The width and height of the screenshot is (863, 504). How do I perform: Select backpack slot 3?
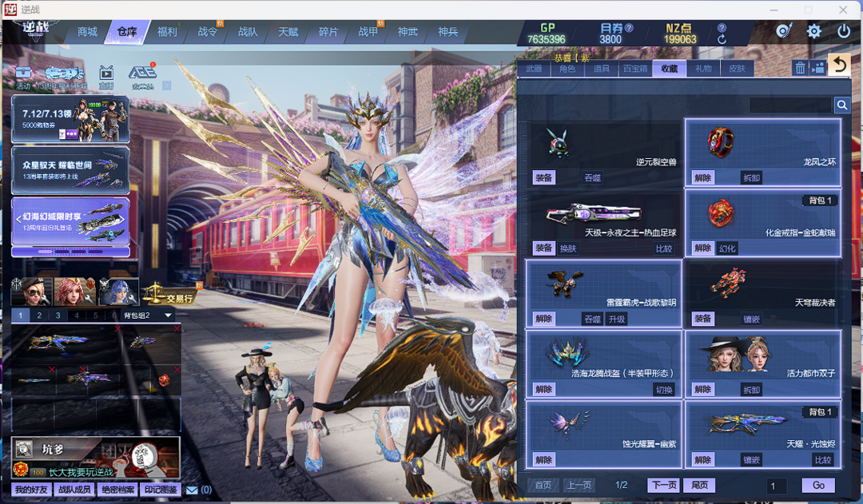[58, 315]
